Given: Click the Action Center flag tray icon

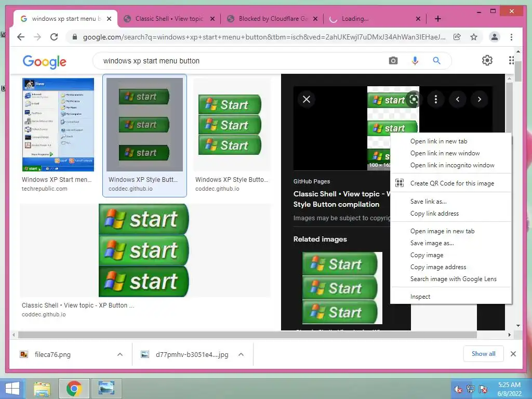Looking at the screenshot, I should [x=483, y=389].
